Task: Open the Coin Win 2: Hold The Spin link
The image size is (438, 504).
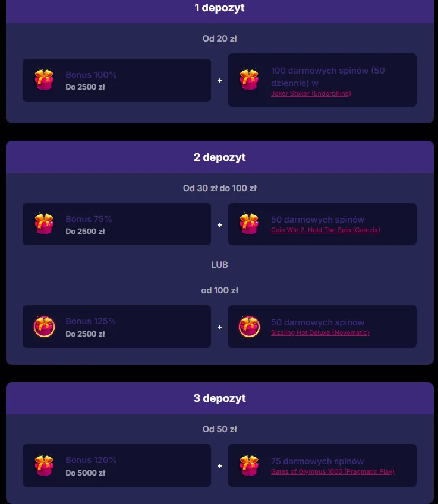Action: pos(326,230)
